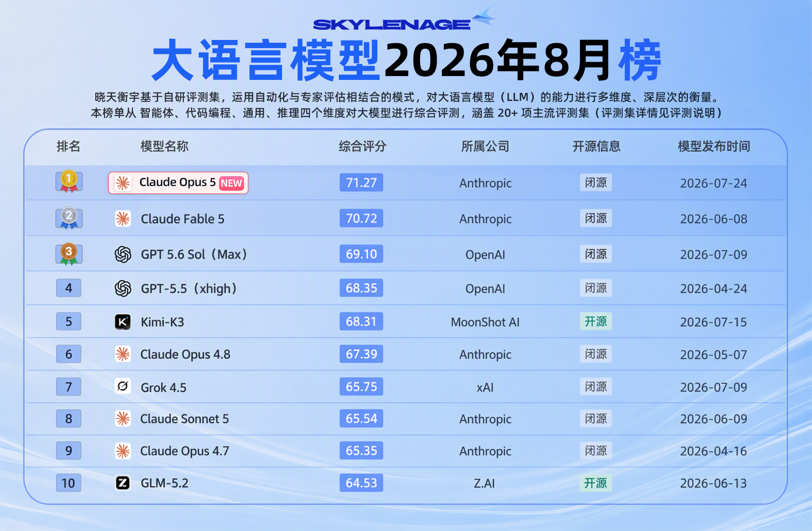Click the 68.35 score badge

point(361,288)
